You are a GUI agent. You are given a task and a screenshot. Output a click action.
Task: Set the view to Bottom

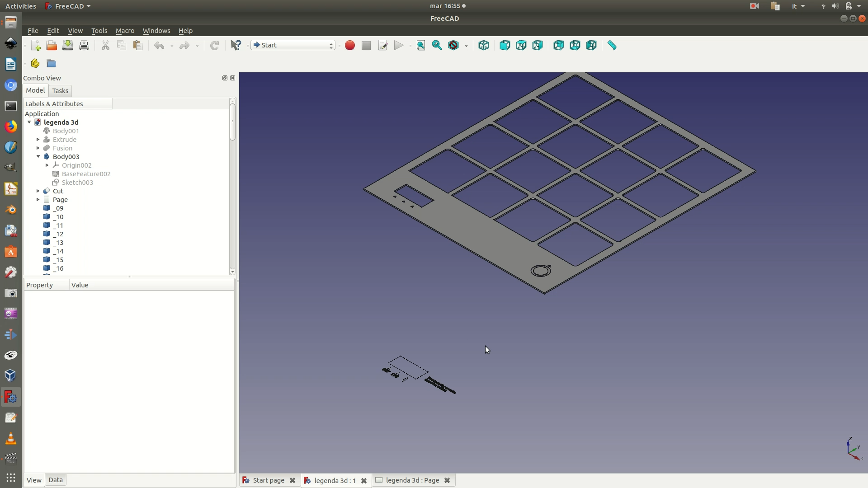coord(575,45)
